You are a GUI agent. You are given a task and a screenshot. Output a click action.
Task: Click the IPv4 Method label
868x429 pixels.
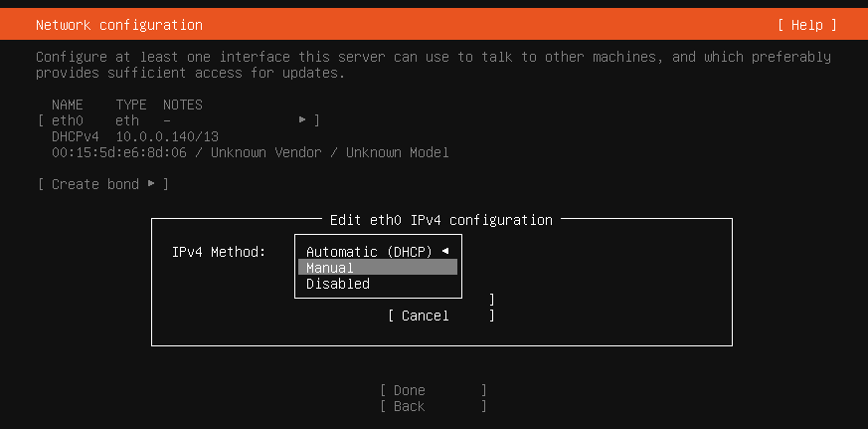coord(219,252)
